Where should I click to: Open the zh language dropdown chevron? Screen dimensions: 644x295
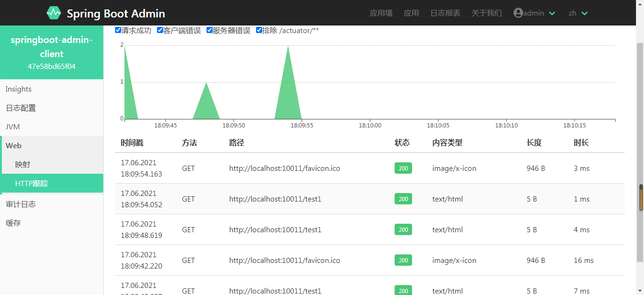click(x=585, y=13)
